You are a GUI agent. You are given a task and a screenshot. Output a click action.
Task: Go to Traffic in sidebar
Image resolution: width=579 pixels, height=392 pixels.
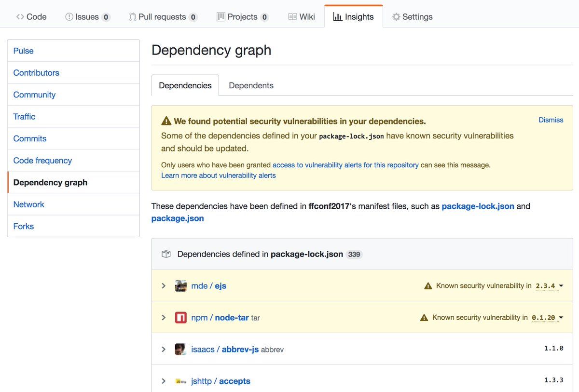(73, 117)
